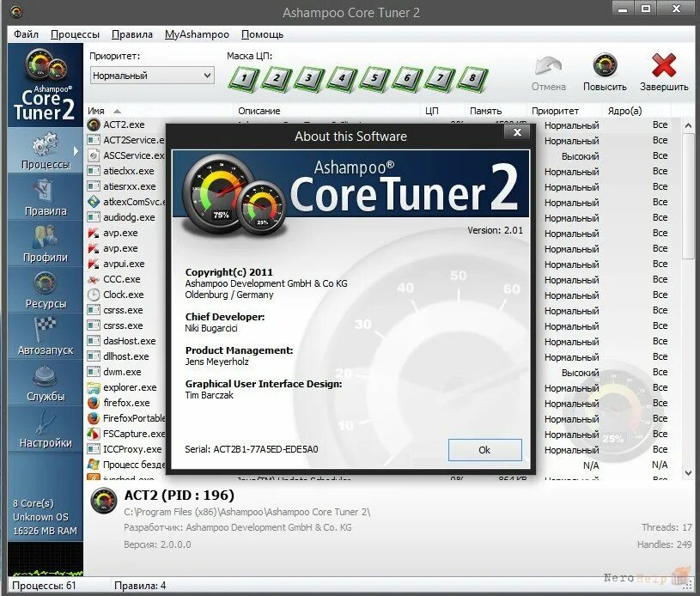
Task: Click the CPU usage graph
Action: (45, 558)
